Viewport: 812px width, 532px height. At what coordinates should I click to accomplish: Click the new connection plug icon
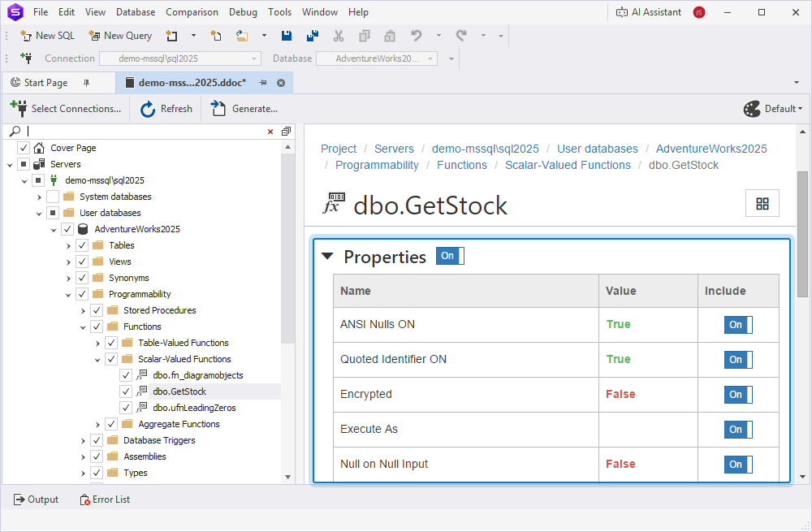(26, 58)
